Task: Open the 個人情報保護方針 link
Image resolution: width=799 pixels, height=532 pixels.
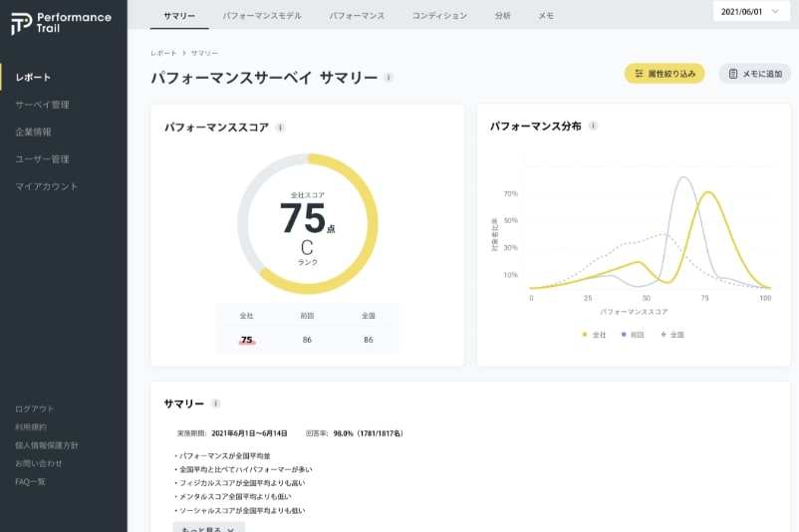Action: click(47, 445)
